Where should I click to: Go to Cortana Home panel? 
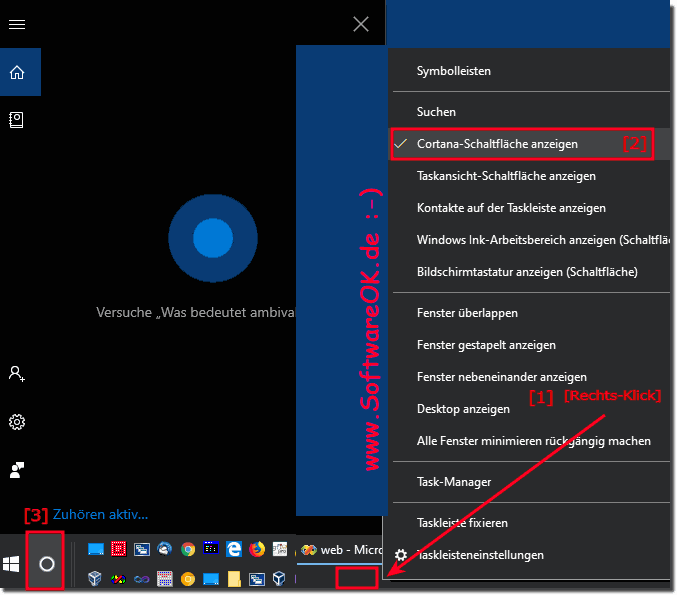tap(20, 72)
